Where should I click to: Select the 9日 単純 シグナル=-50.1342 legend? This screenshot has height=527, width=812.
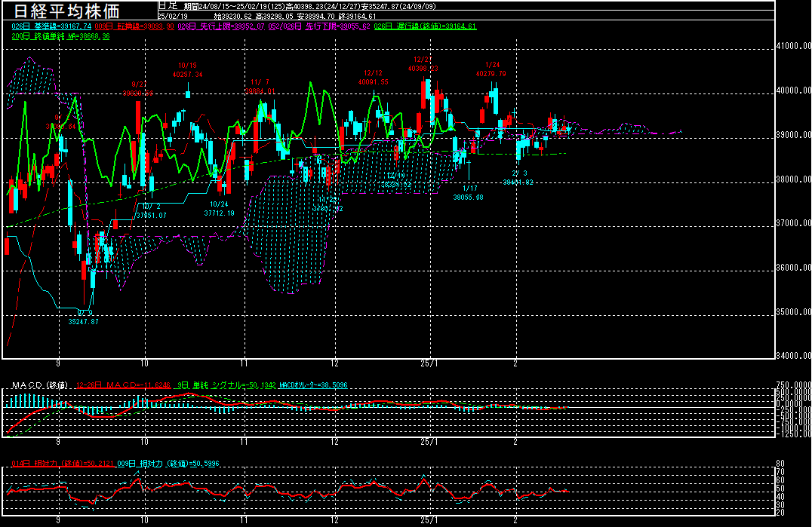[x=226, y=385]
